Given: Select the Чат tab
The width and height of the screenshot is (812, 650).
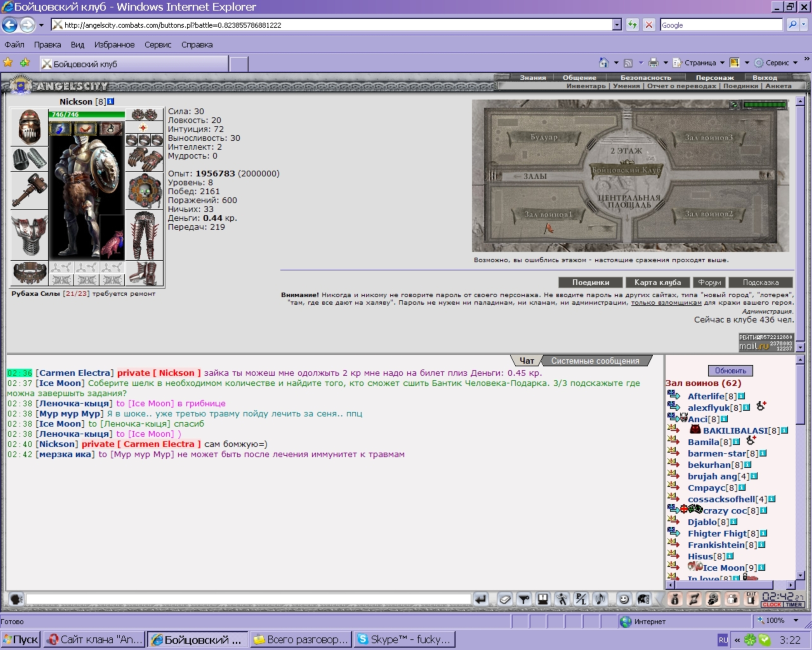Looking at the screenshot, I should tap(527, 361).
